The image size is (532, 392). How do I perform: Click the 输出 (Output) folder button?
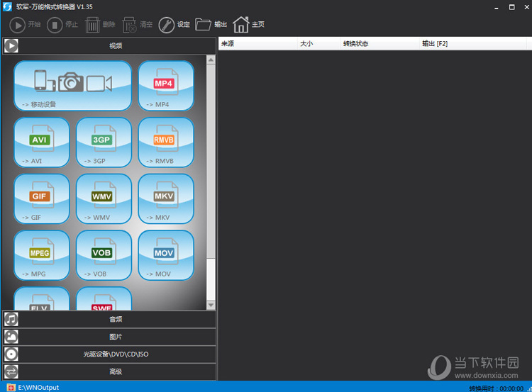211,25
